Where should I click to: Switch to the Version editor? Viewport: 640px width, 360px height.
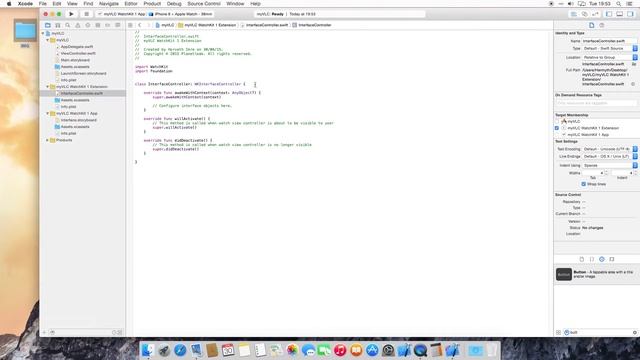coord(595,14)
